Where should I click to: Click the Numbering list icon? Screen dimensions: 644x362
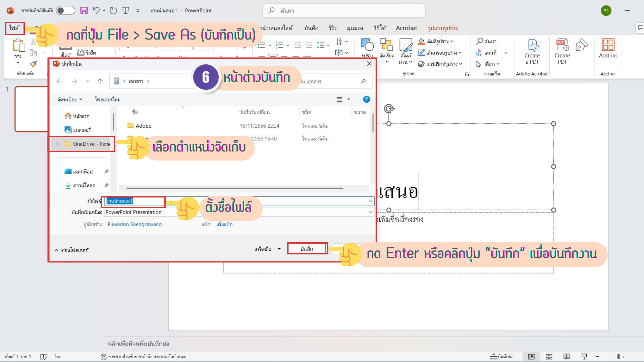click(x=279, y=45)
